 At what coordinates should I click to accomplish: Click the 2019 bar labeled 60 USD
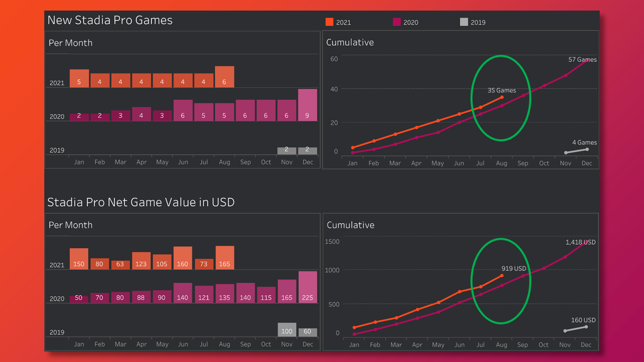307,332
